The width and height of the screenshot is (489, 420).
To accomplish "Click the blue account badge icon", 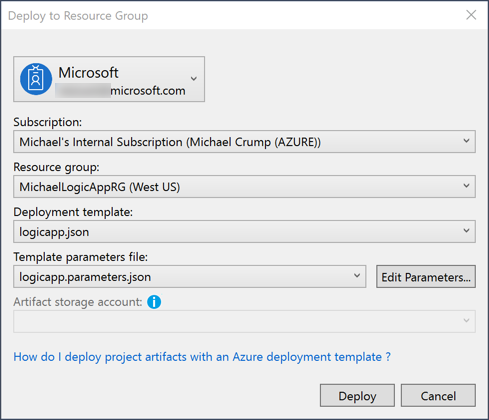I will [x=36, y=79].
